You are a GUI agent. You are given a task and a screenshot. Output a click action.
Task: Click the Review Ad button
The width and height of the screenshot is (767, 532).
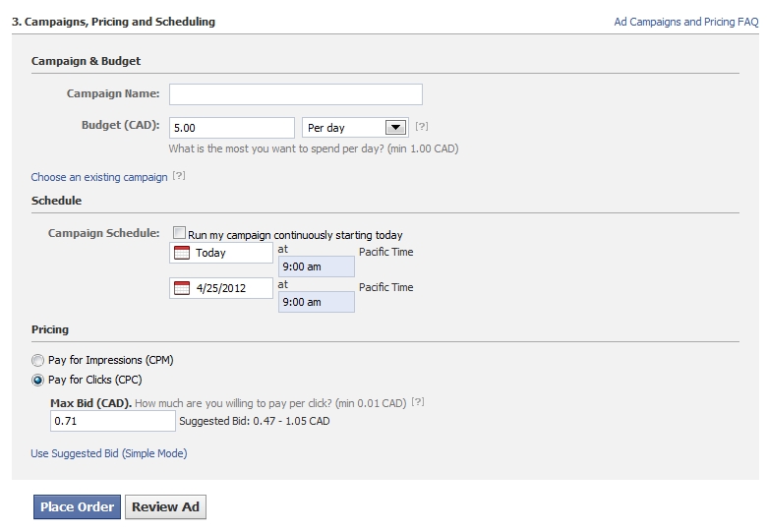tap(165, 507)
